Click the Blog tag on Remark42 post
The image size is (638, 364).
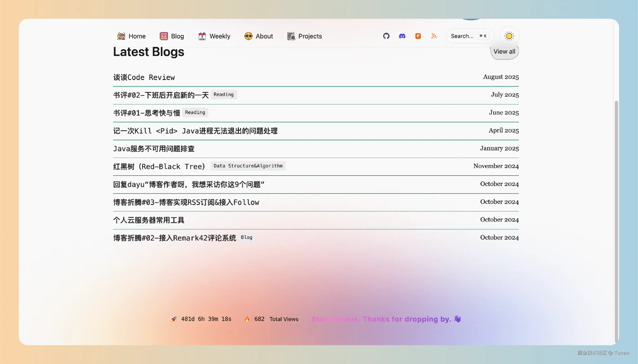(x=246, y=237)
